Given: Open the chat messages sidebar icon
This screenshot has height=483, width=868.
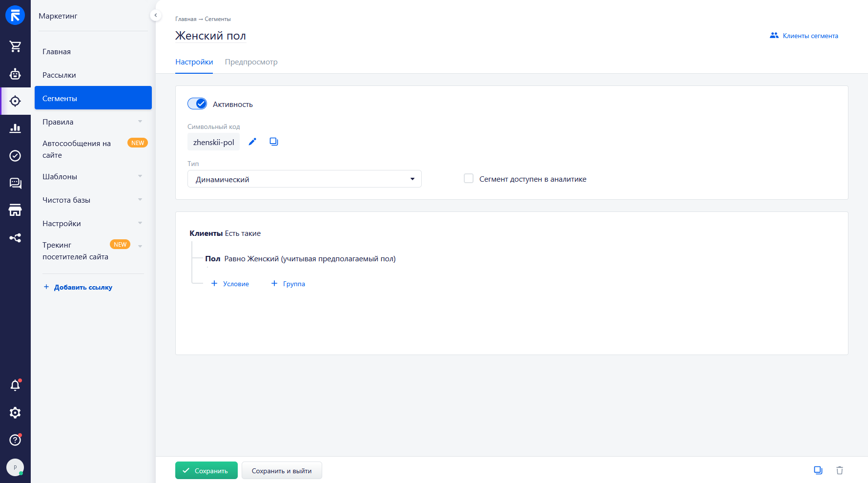Looking at the screenshot, I should (15, 183).
